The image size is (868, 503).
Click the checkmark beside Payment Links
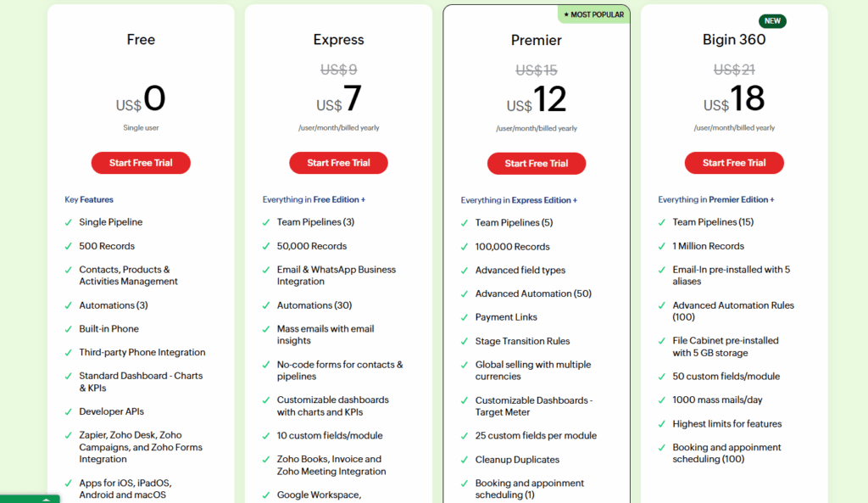tap(465, 317)
